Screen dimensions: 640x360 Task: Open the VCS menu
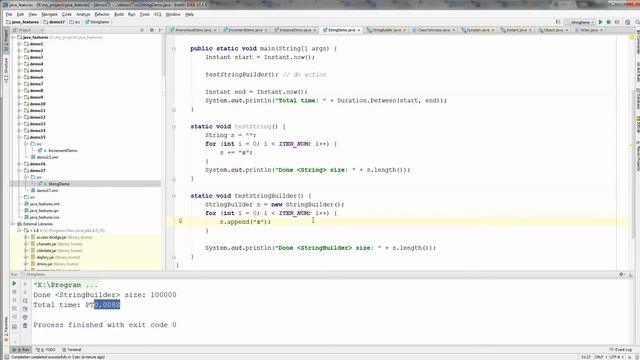(158, 14)
